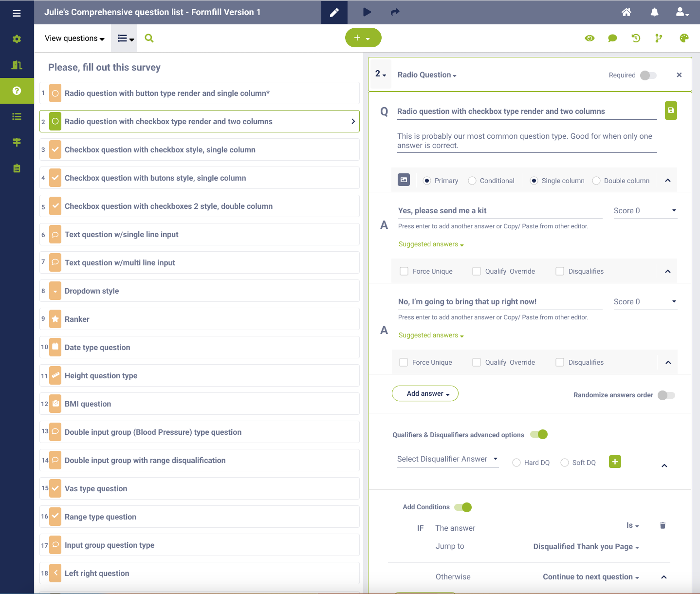Screen dimensions: 700x594
Task: Close the question editor panel
Action: 679,75
